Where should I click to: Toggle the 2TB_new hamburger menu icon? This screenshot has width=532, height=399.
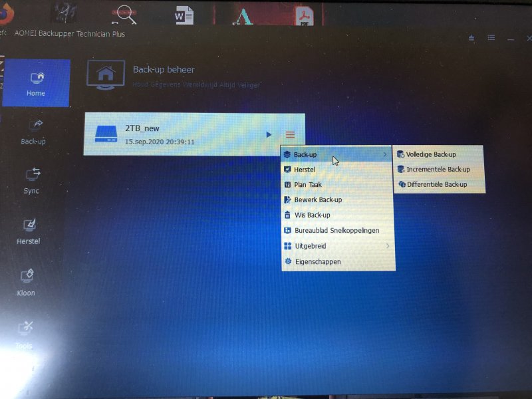(x=290, y=135)
